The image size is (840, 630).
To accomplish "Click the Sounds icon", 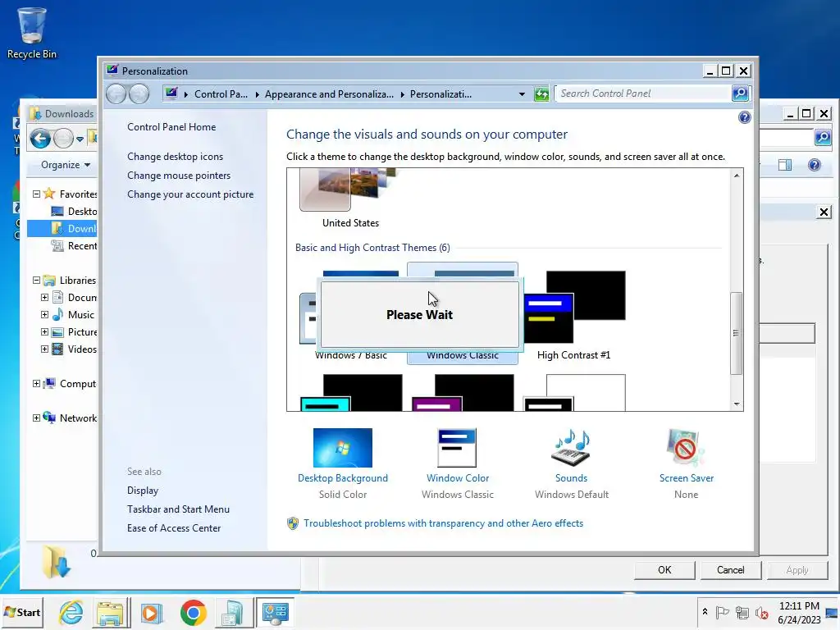I will click(571, 448).
